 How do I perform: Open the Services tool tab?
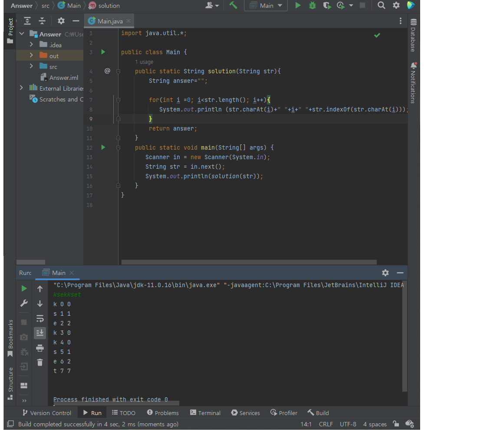[x=246, y=412]
